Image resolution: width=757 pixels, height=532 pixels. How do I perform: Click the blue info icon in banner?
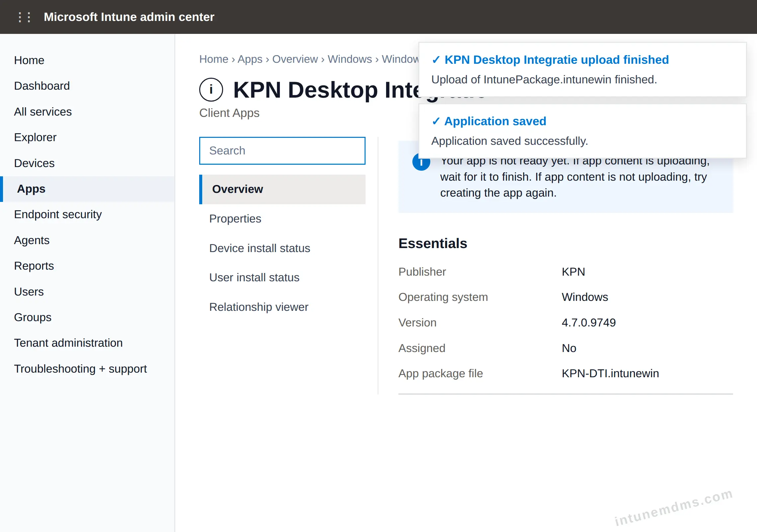coord(421,163)
